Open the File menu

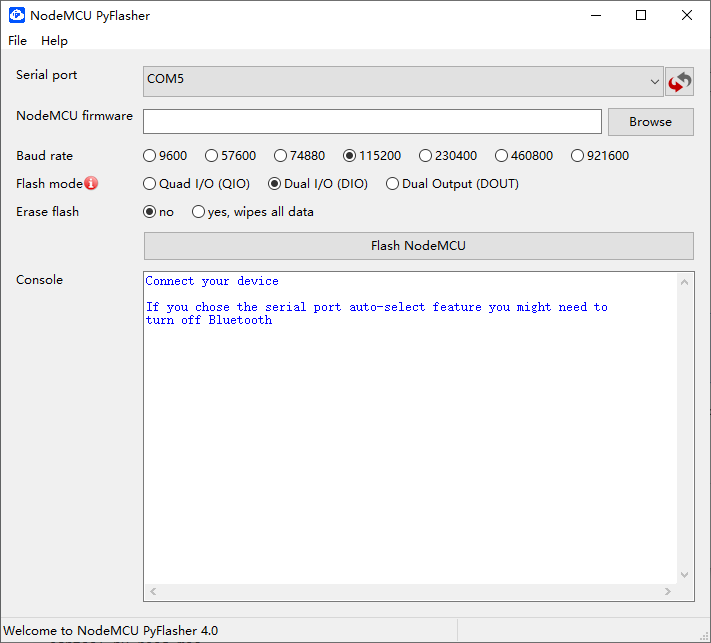pos(18,40)
